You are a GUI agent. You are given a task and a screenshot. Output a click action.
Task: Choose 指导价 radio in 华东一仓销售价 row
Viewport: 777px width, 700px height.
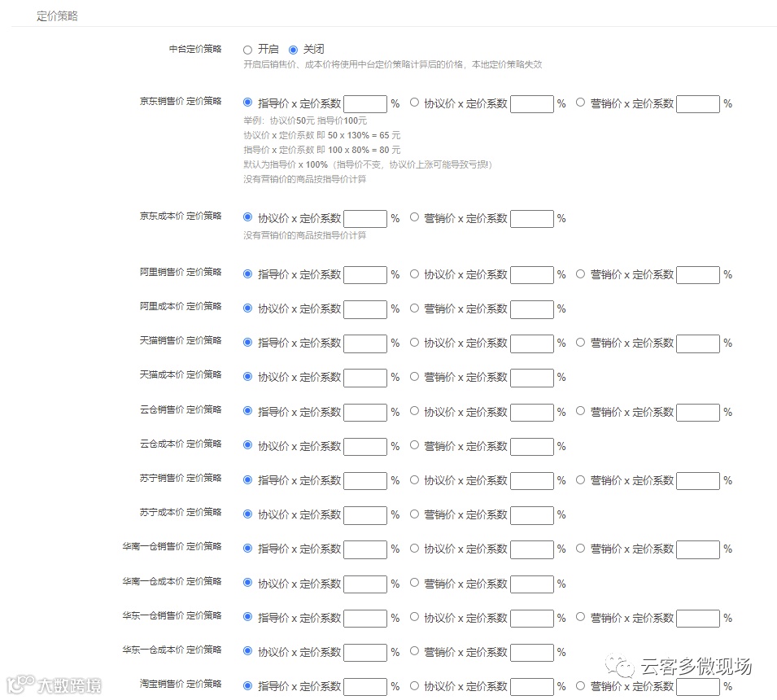click(248, 617)
